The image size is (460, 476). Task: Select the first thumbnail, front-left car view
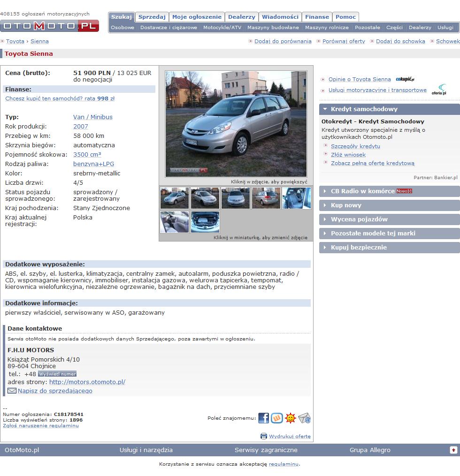click(175, 198)
